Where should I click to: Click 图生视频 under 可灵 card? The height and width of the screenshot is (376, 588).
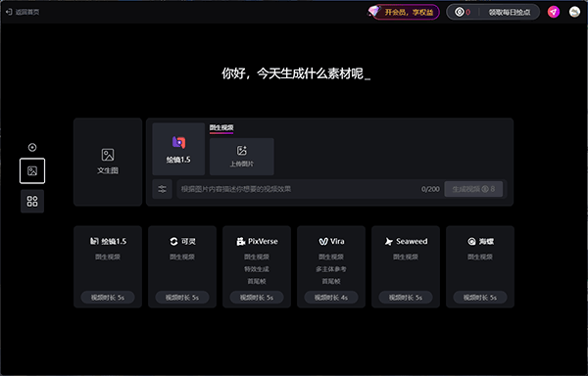pyautogui.click(x=182, y=257)
